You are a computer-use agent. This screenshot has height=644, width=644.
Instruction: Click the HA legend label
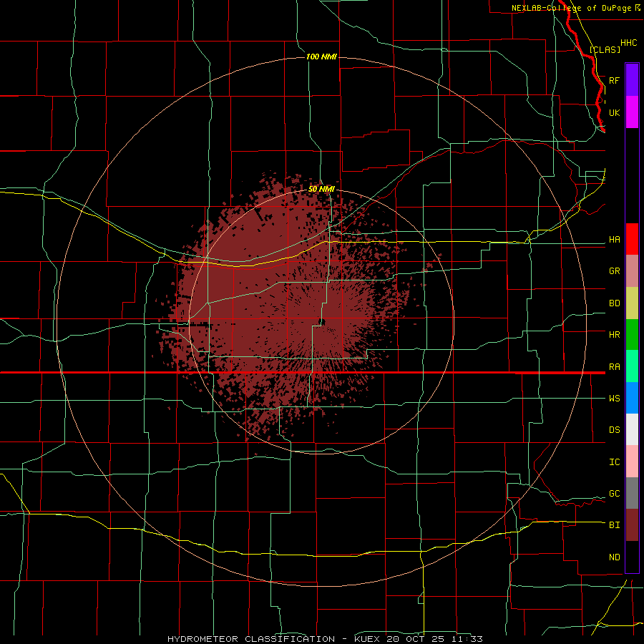(614, 240)
